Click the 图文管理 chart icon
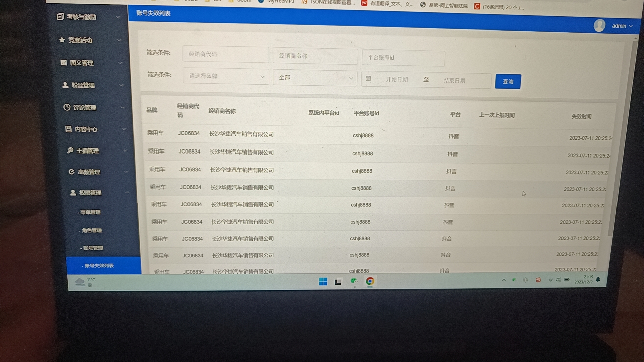 63,62
